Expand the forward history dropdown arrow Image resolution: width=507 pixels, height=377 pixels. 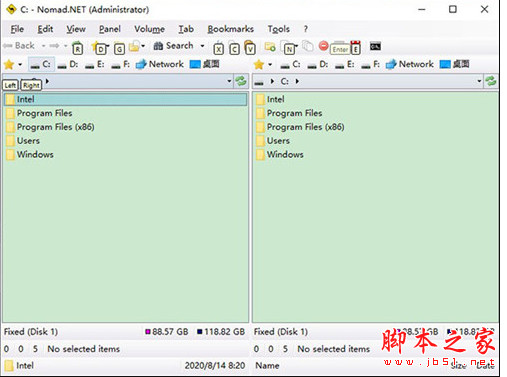pyautogui.click(x=65, y=46)
